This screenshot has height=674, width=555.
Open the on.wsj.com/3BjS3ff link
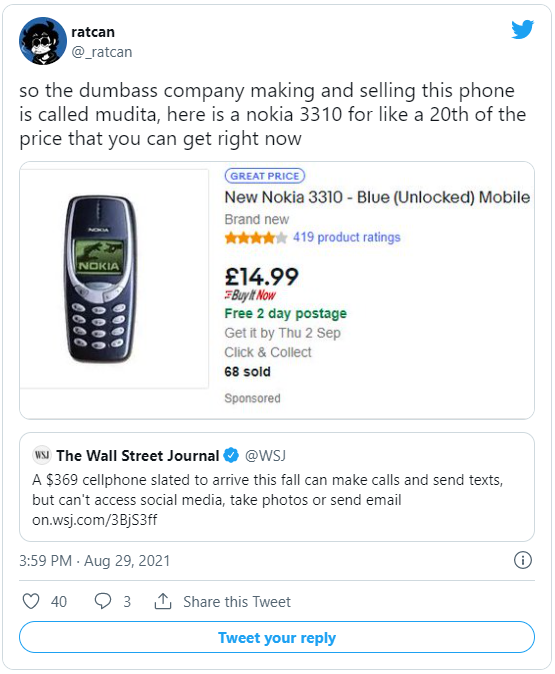[x=95, y=520]
